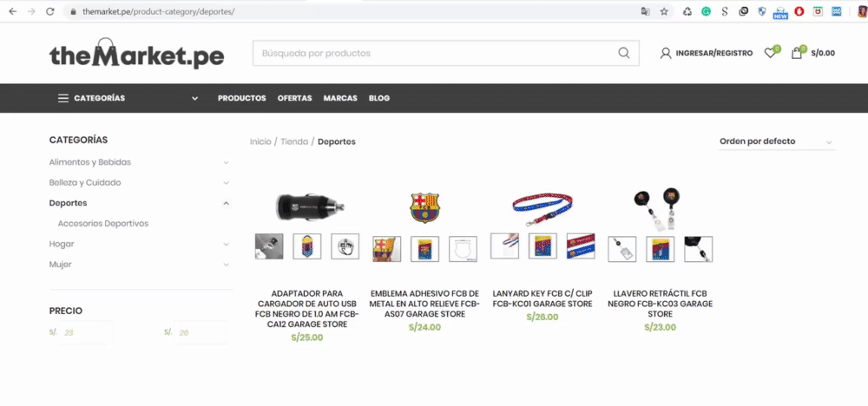This screenshot has height=406, width=868.
Task: Open the OFERTAS menu item
Action: (294, 98)
